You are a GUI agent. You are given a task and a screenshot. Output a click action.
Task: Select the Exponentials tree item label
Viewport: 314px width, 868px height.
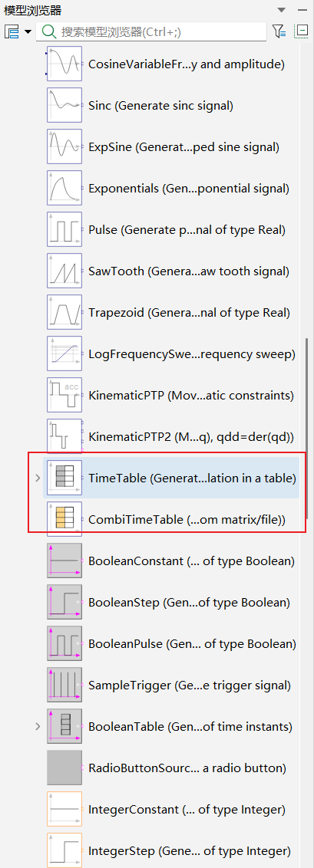pyautogui.click(x=189, y=188)
